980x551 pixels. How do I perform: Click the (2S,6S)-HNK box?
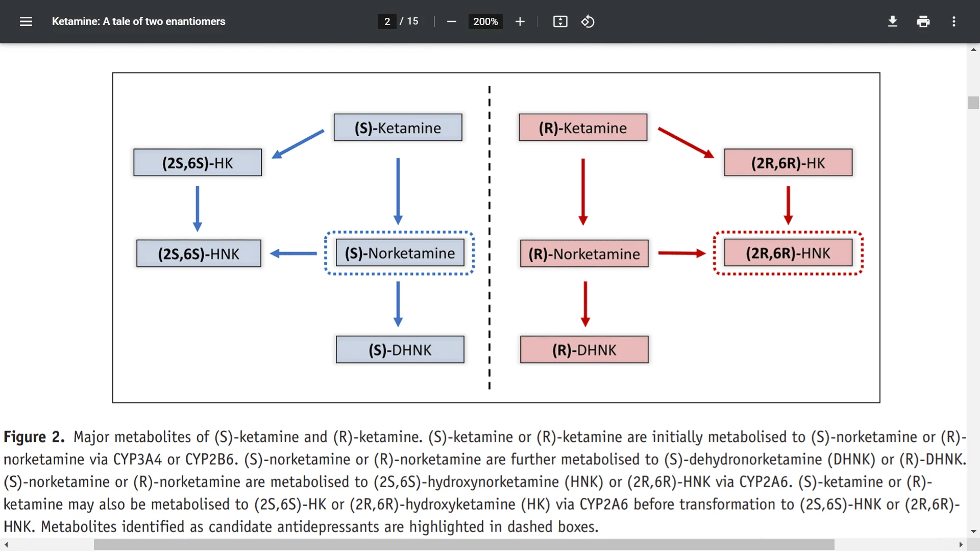(199, 254)
